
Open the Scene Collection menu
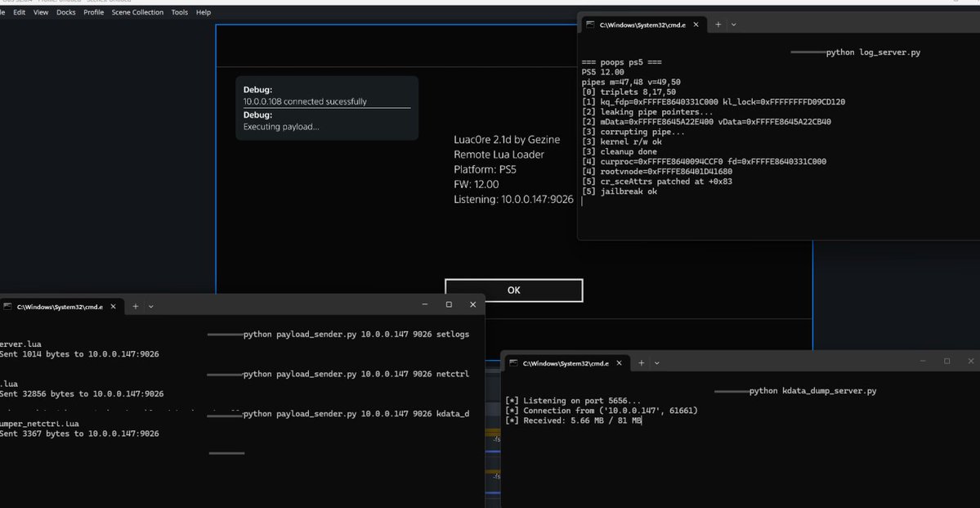[x=137, y=12]
